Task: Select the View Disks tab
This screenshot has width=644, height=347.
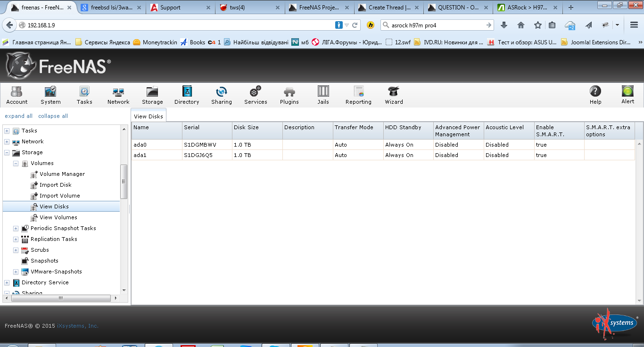Action: tap(149, 116)
